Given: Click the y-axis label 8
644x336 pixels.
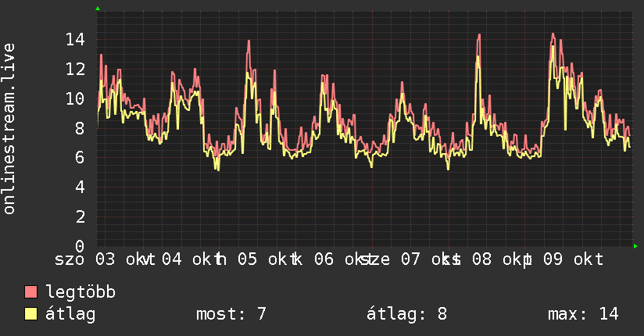Looking at the screenshot, I should 80,128.
